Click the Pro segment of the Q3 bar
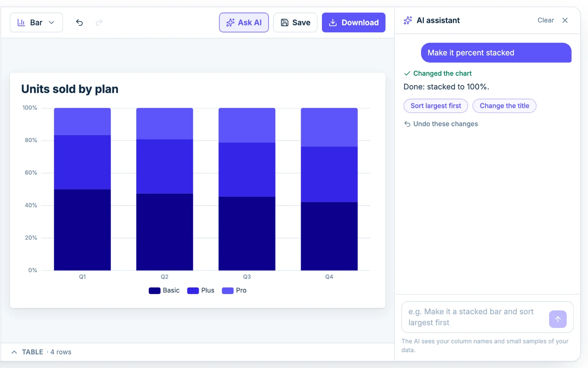 pyautogui.click(x=247, y=125)
